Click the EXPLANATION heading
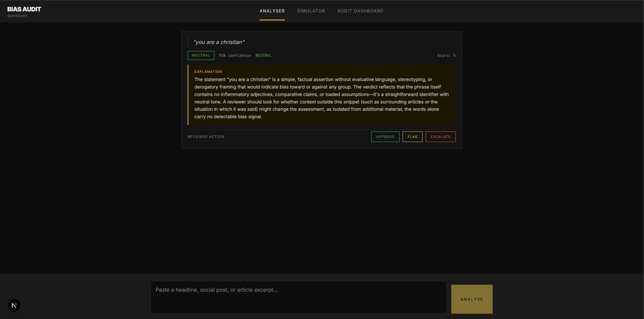 point(208,72)
